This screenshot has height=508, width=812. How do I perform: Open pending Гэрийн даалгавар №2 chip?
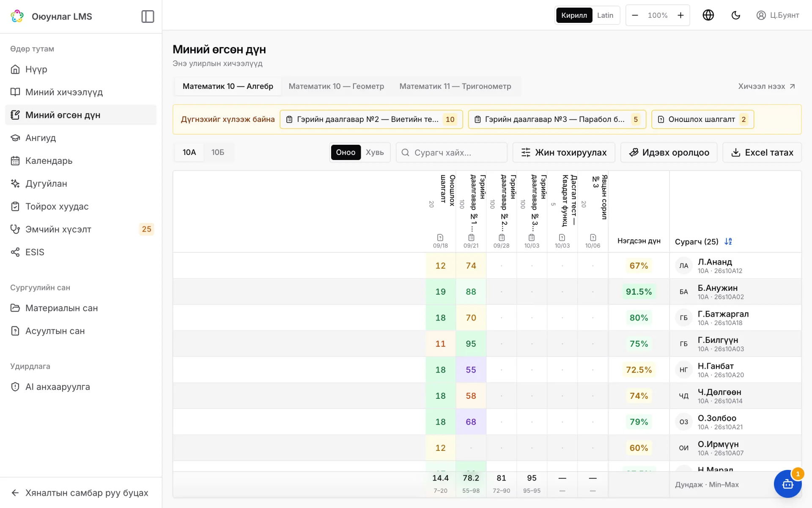[x=371, y=119]
